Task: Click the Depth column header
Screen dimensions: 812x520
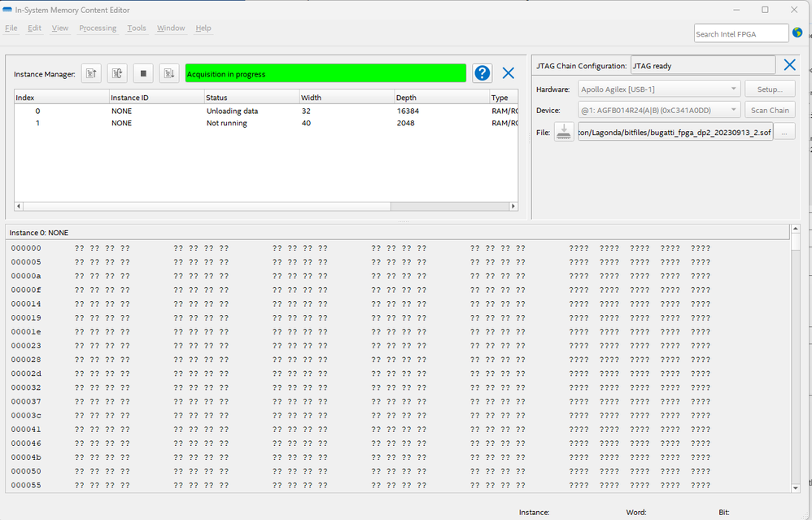Action: [x=442, y=98]
